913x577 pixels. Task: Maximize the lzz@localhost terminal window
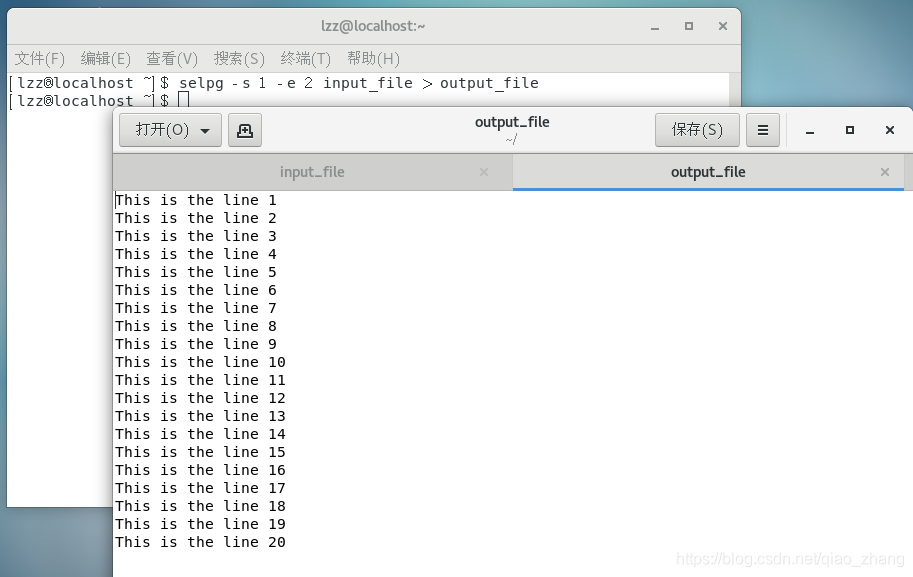689,26
